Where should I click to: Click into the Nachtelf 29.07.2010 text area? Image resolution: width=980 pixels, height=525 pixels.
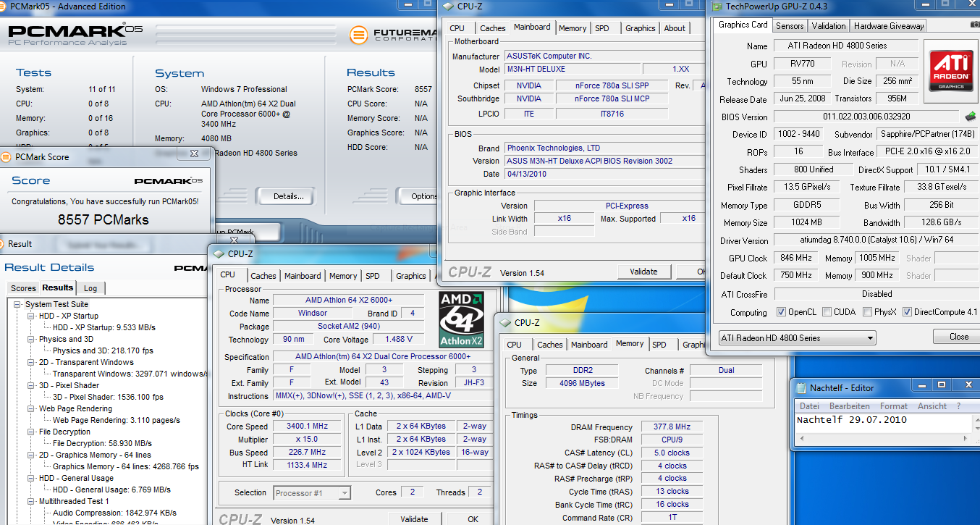[883, 422]
